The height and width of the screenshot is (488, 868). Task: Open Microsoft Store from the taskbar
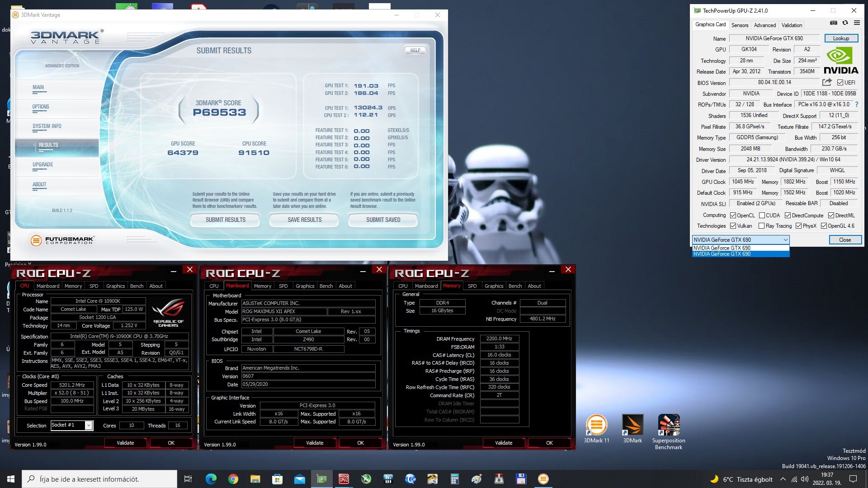pyautogui.click(x=277, y=479)
